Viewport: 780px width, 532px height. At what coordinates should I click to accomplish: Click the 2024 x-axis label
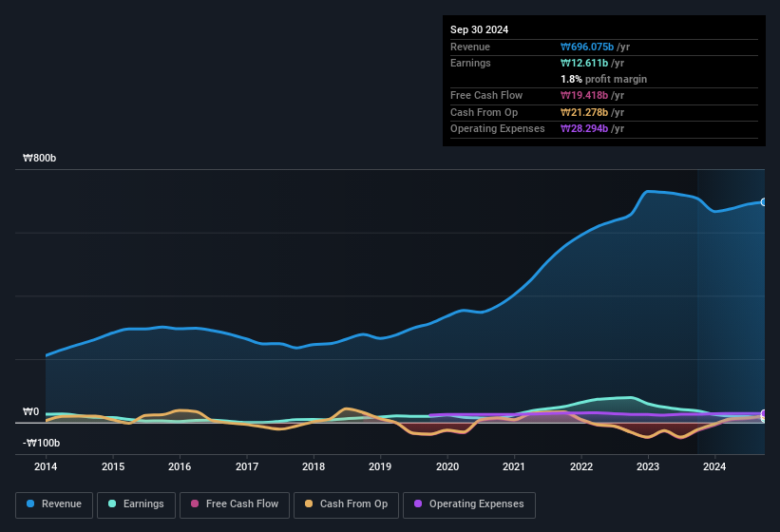click(714, 466)
